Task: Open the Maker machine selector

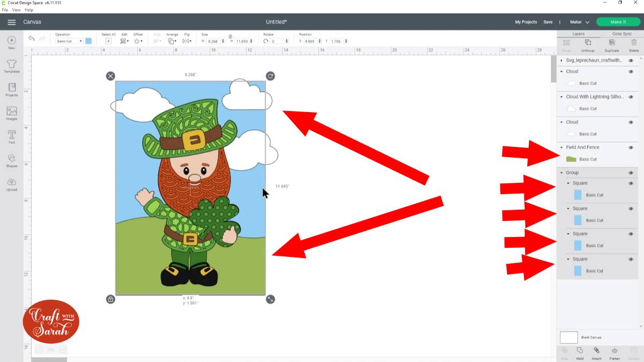Action: pos(580,22)
